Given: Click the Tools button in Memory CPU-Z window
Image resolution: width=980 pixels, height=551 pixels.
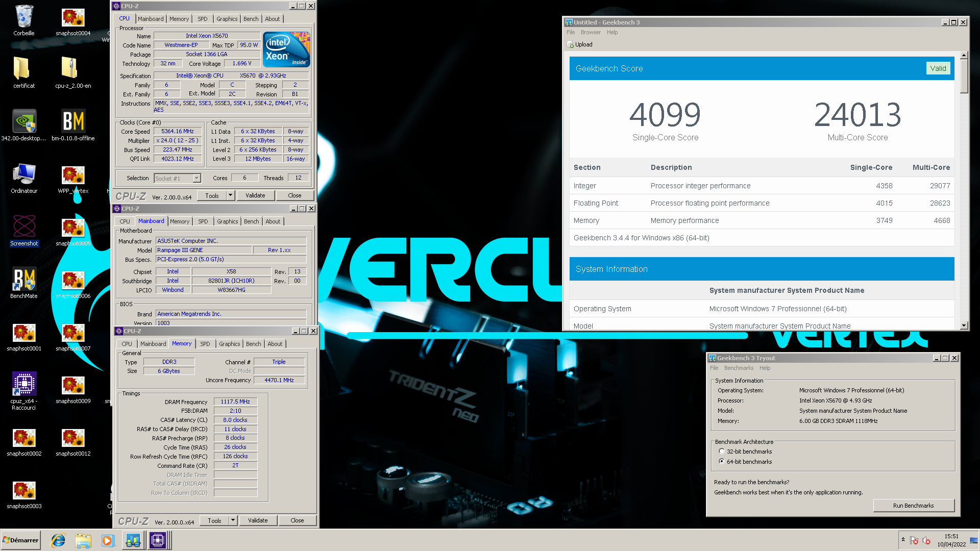Looking at the screenshot, I should (x=214, y=520).
